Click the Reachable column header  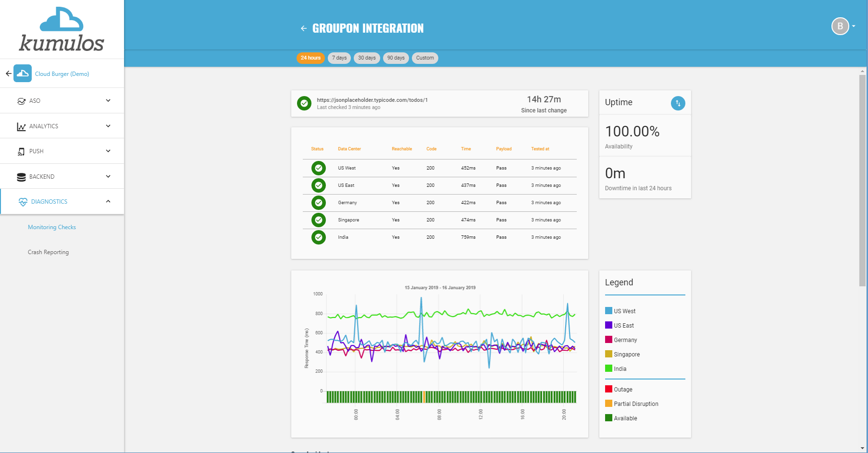pos(402,149)
